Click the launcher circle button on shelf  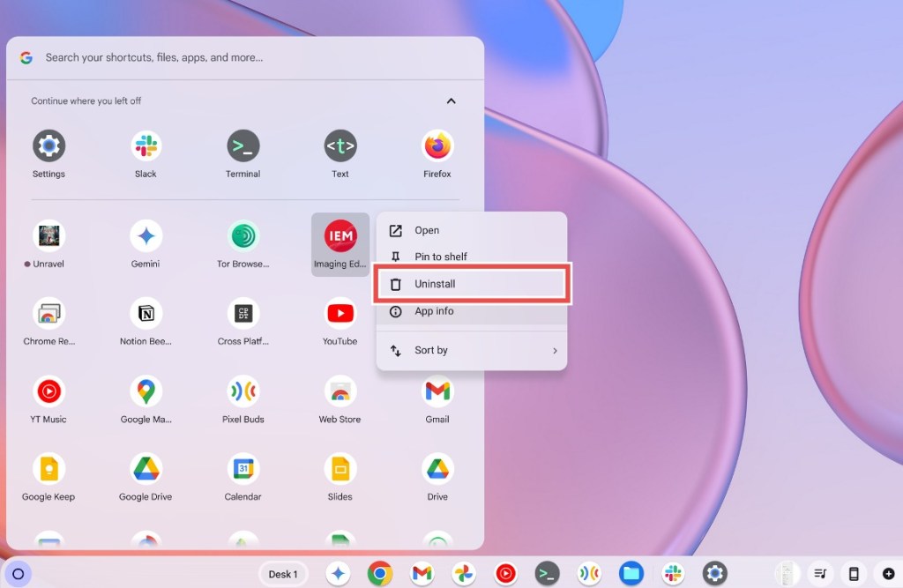point(18,574)
